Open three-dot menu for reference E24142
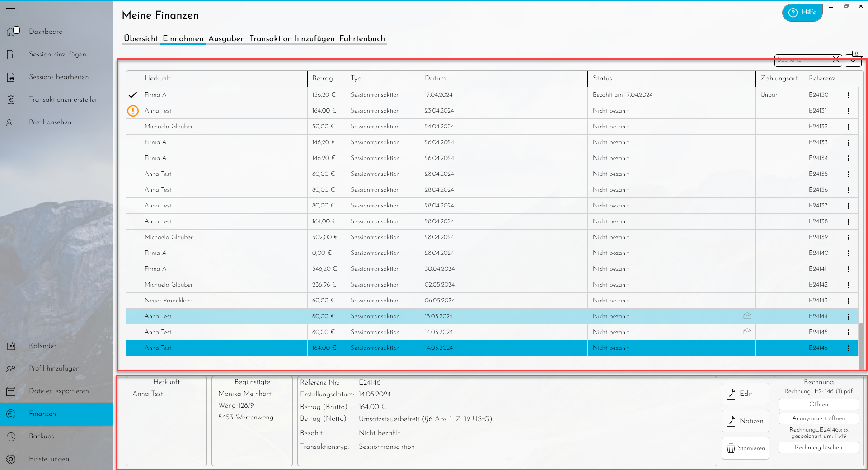 [x=849, y=285]
